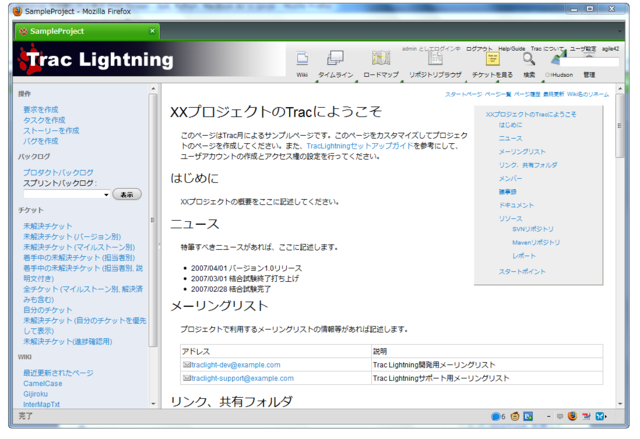
Task: Open the 管理 admin menu item
Action: (x=589, y=75)
